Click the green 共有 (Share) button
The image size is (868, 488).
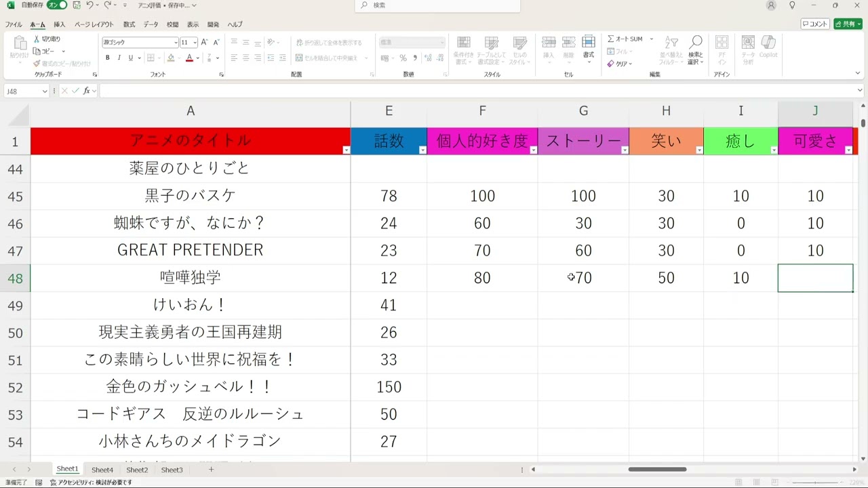tap(848, 24)
